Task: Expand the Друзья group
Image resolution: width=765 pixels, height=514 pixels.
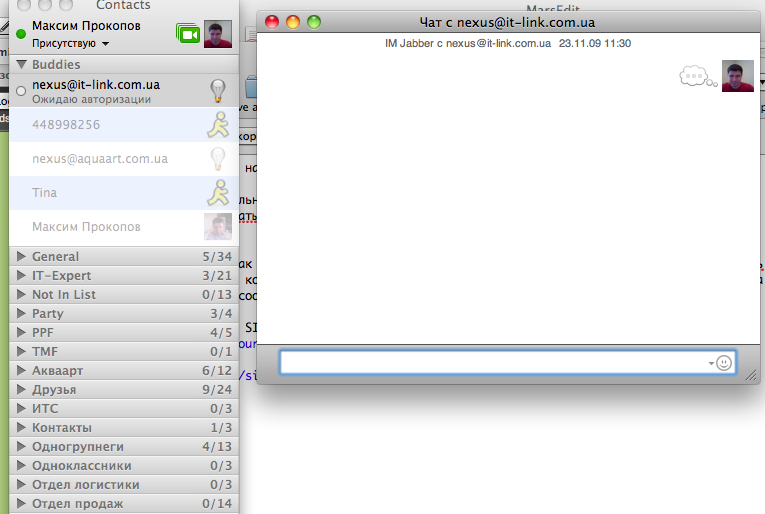Action: pos(21,389)
